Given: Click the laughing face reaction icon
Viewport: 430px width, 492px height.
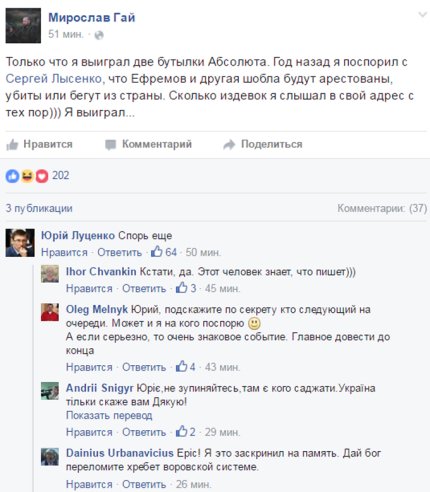Looking at the screenshot, I should click(x=27, y=176).
